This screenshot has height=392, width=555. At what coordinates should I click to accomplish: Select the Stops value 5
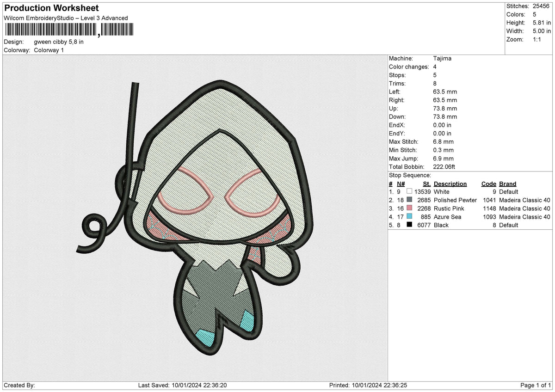(435, 75)
